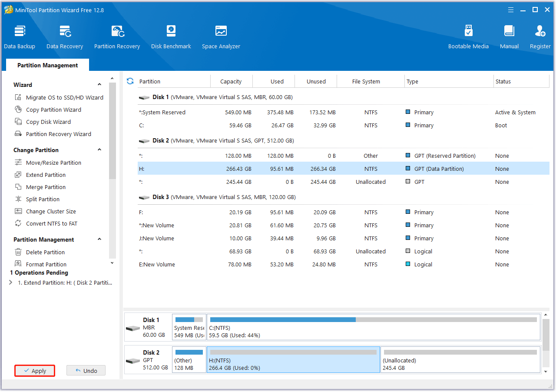Open the Data Backup tool
Viewport: 556px width, 392px height.
(20, 37)
